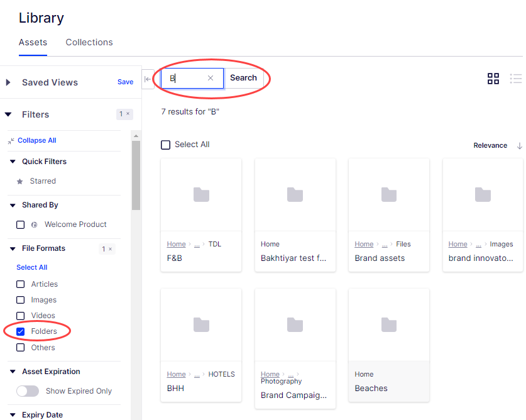Expand breadcrumb ellipsis on Brand assets card
This screenshot has width=526, height=420.
[385, 245]
